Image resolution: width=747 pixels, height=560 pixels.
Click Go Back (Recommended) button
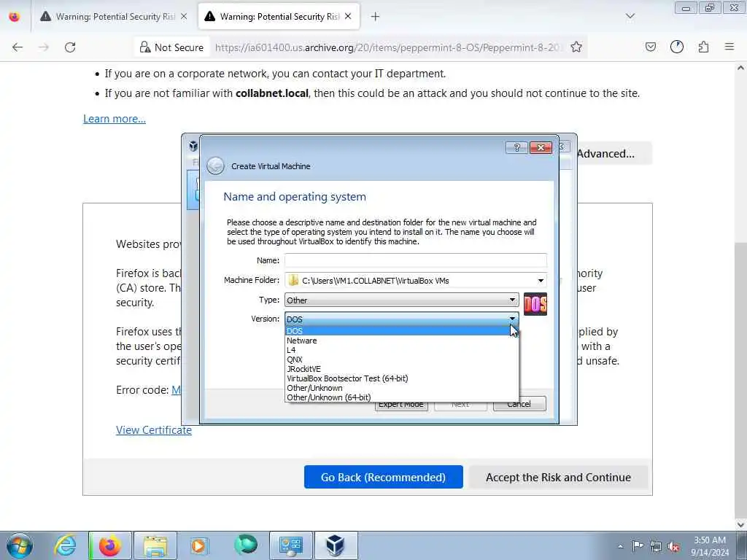coord(384,477)
